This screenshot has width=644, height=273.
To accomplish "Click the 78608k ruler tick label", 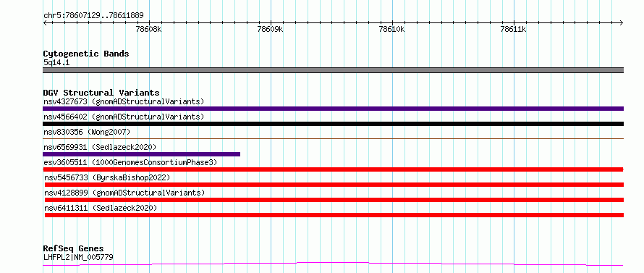I will pyautogui.click(x=148, y=29).
